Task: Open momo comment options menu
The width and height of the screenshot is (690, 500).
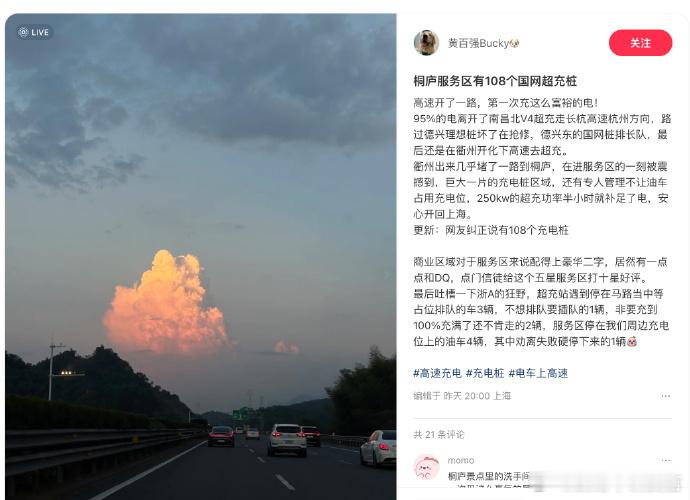Action: click(x=666, y=460)
